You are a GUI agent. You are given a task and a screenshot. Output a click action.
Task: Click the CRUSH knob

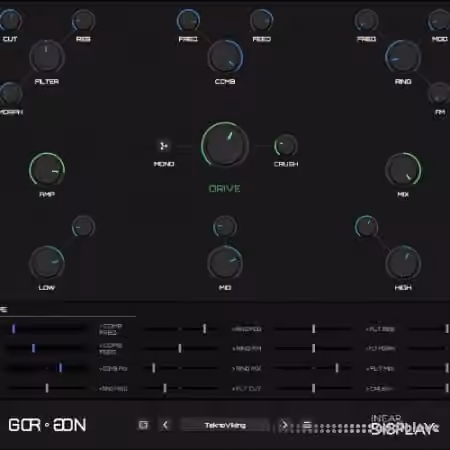click(286, 146)
